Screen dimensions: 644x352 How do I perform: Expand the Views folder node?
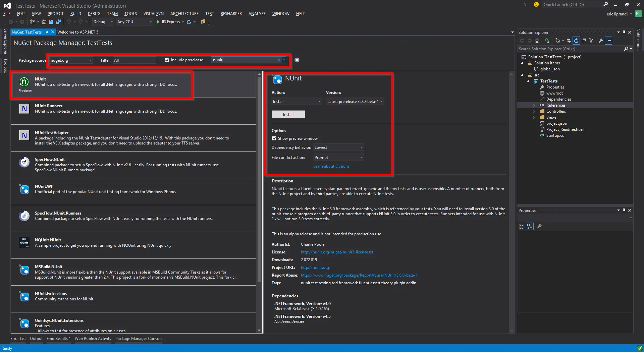click(x=534, y=117)
